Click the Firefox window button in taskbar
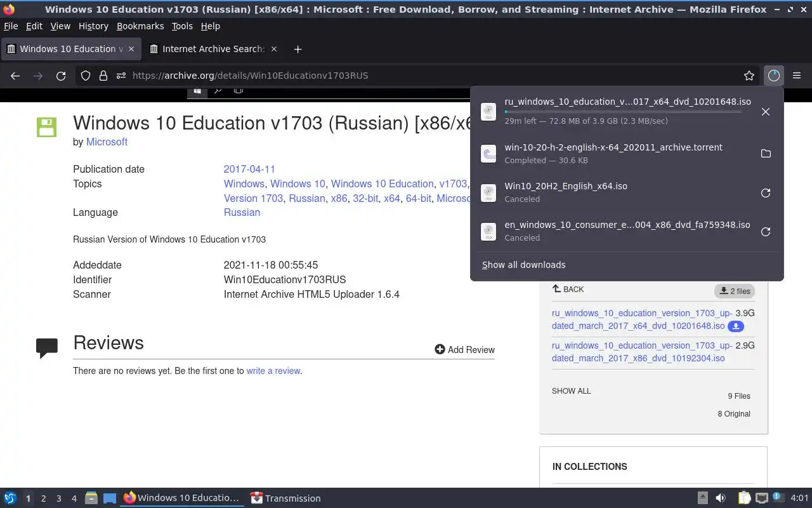This screenshot has width=812, height=508. click(181, 498)
